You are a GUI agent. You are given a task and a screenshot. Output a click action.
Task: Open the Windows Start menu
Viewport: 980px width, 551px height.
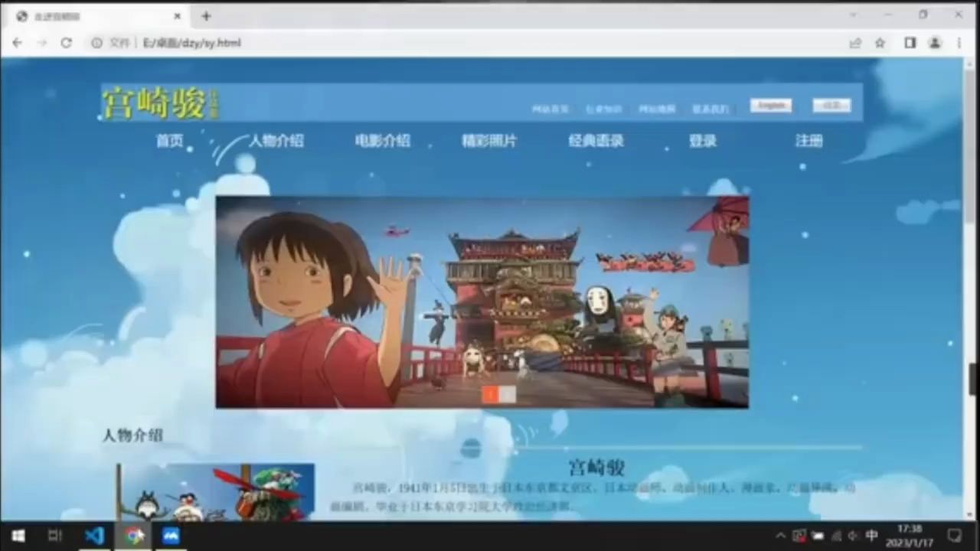point(18,536)
